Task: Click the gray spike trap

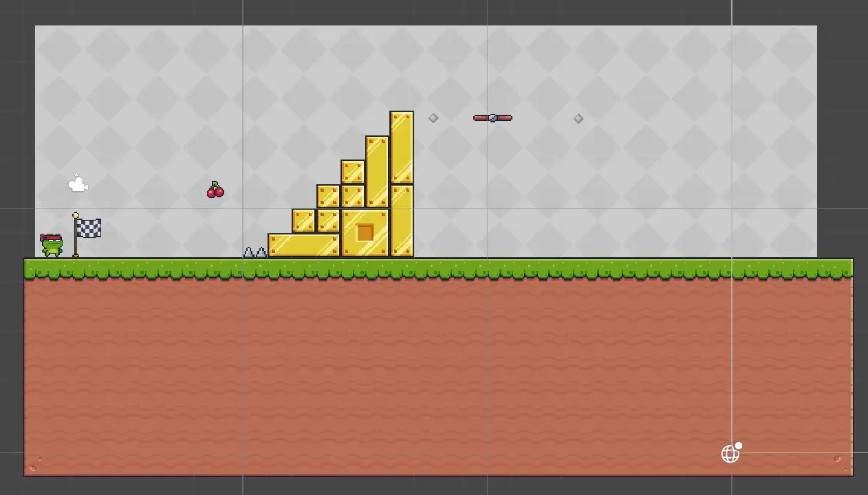Action: tap(254, 252)
